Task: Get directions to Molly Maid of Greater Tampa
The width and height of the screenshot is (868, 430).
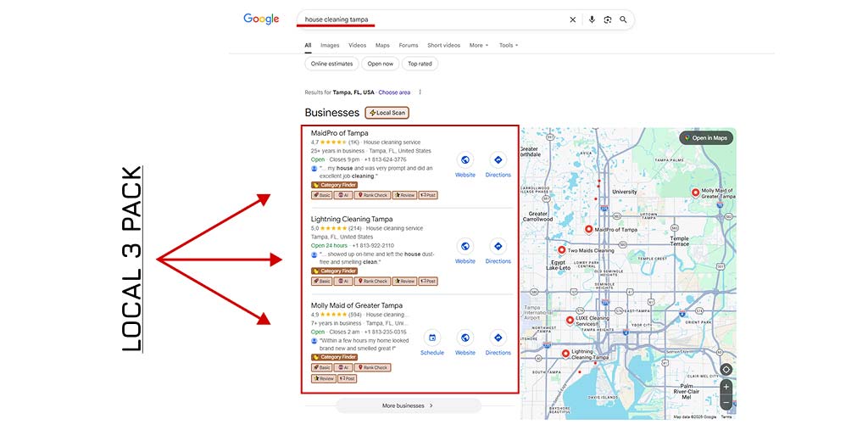Action: click(x=498, y=338)
